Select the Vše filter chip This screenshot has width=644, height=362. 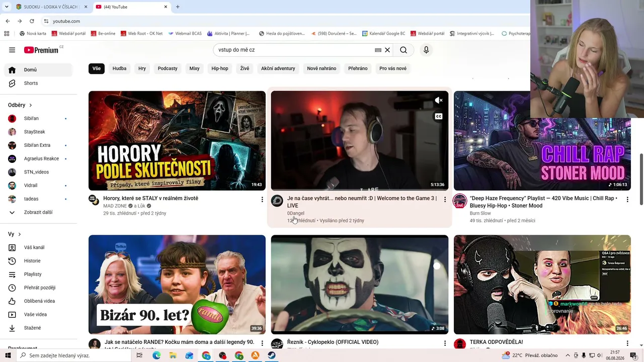coord(97,68)
